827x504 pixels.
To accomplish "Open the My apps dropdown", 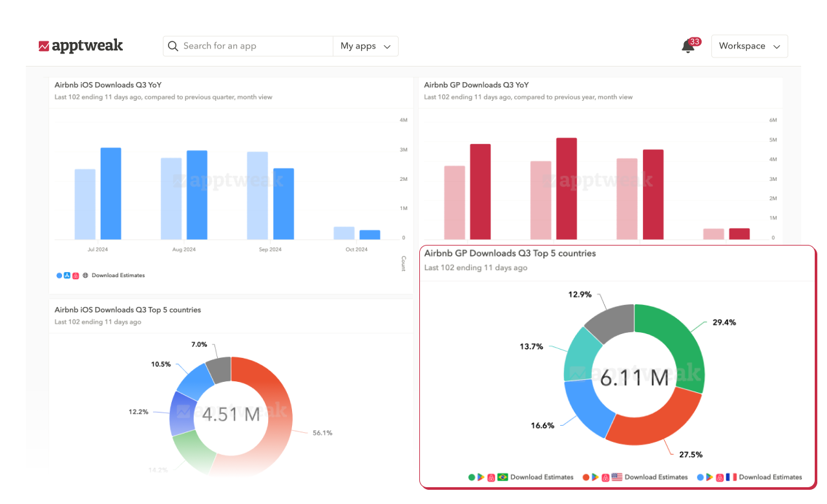I will (366, 46).
